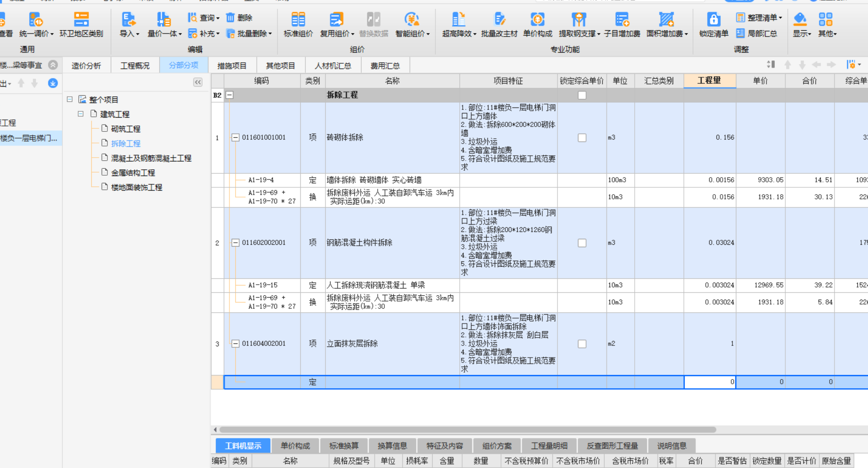868x468 pixels.
Task: Collapse the 建筑工程 tree node
Action: pos(81,114)
